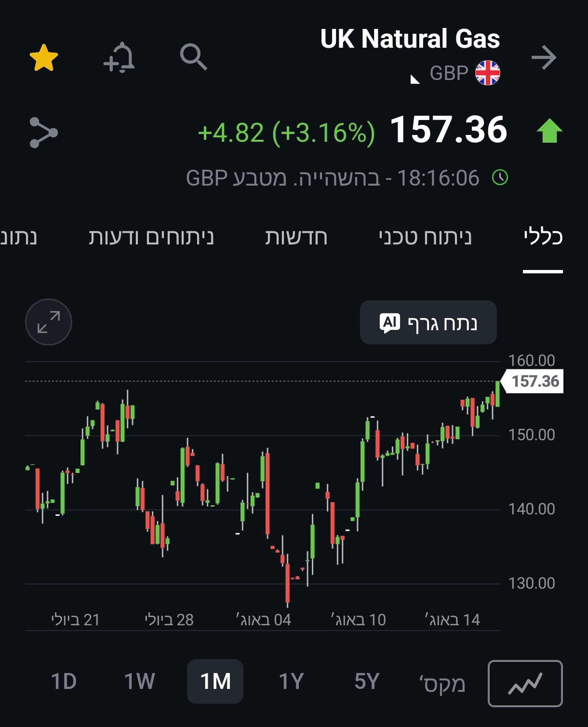Tap the UK flag icon
The height and width of the screenshot is (727, 588).
(488, 73)
